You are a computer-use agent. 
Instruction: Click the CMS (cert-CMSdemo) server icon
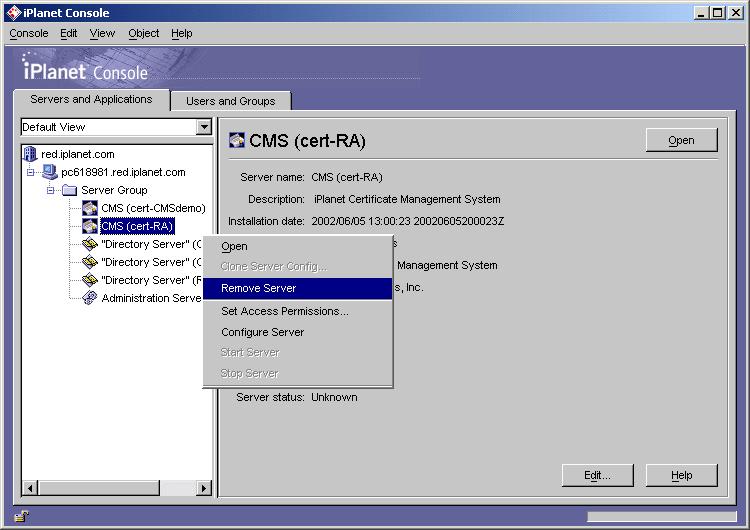click(89, 208)
